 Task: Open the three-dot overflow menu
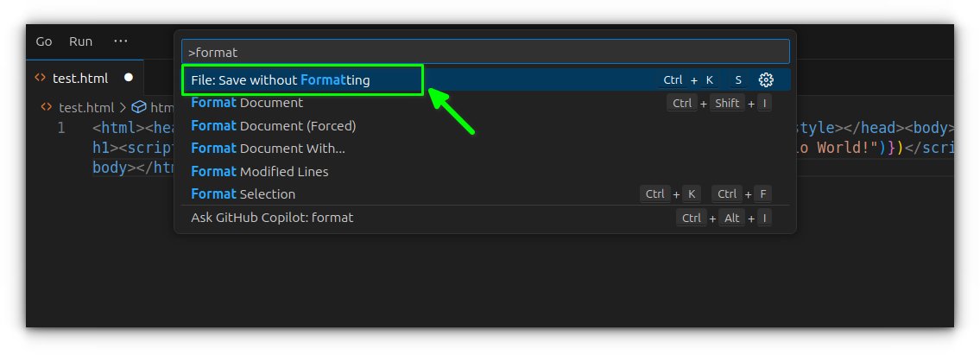121,41
